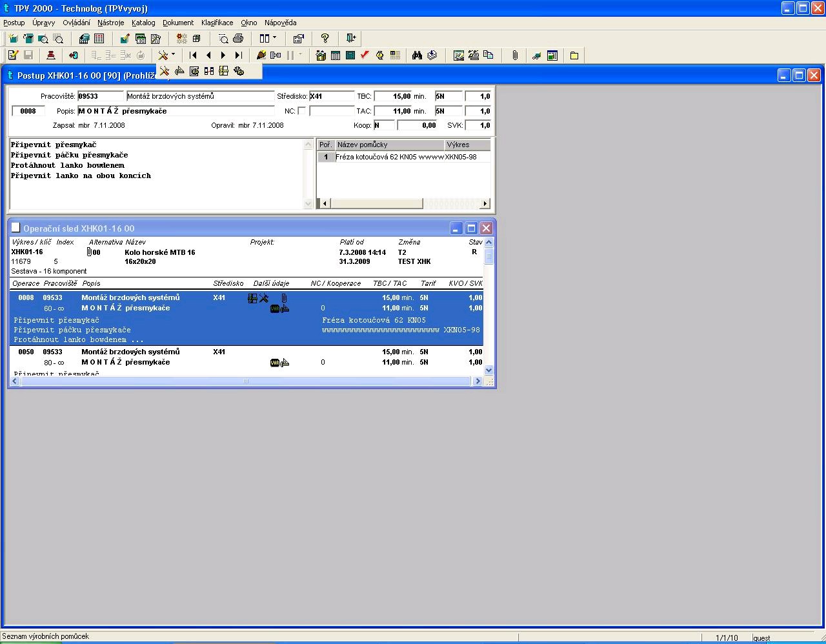Screen dimensions: 826x644
Task: Click the Koop field value N
Action: tap(384, 125)
